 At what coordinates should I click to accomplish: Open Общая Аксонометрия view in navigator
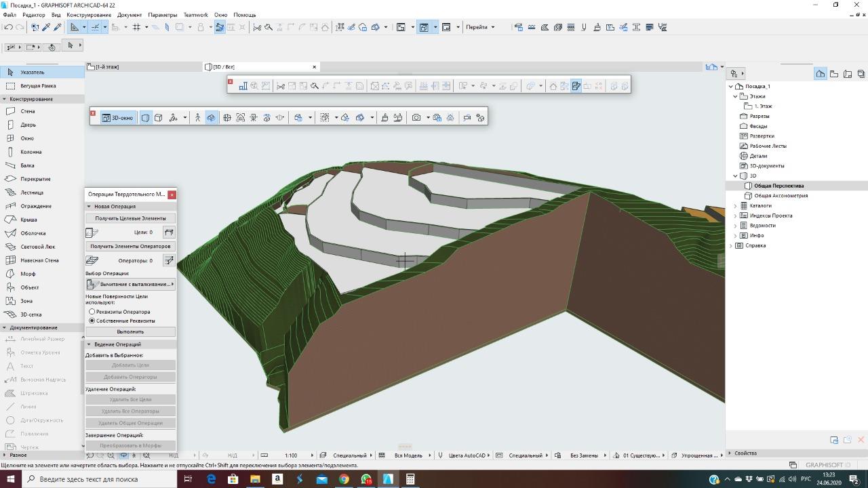point(781,196)
